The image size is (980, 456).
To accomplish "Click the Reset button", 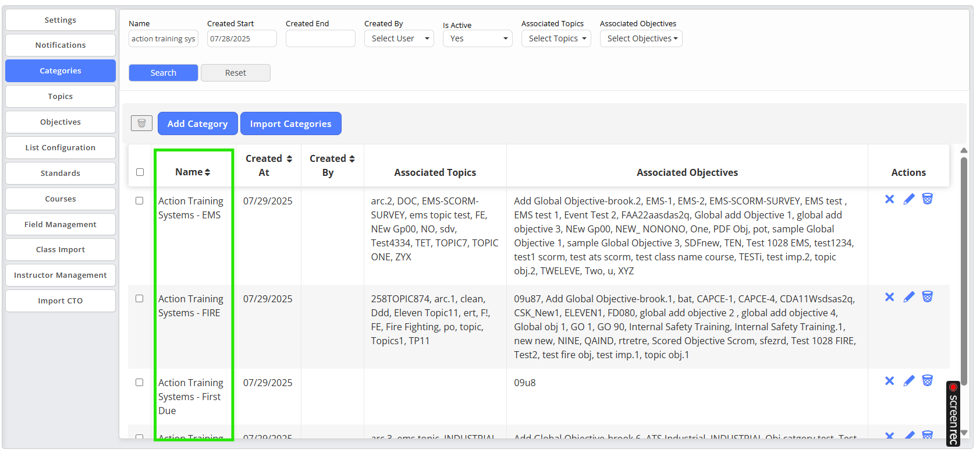I will click(236, 73).
